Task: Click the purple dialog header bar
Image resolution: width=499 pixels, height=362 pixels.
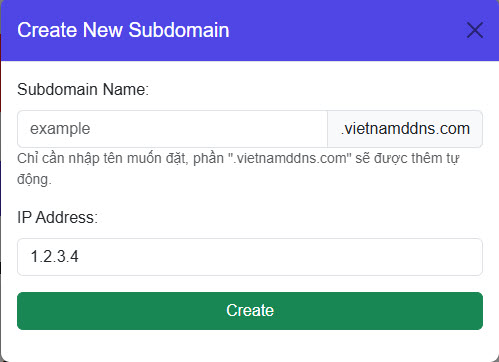Action: click(250, 30)
